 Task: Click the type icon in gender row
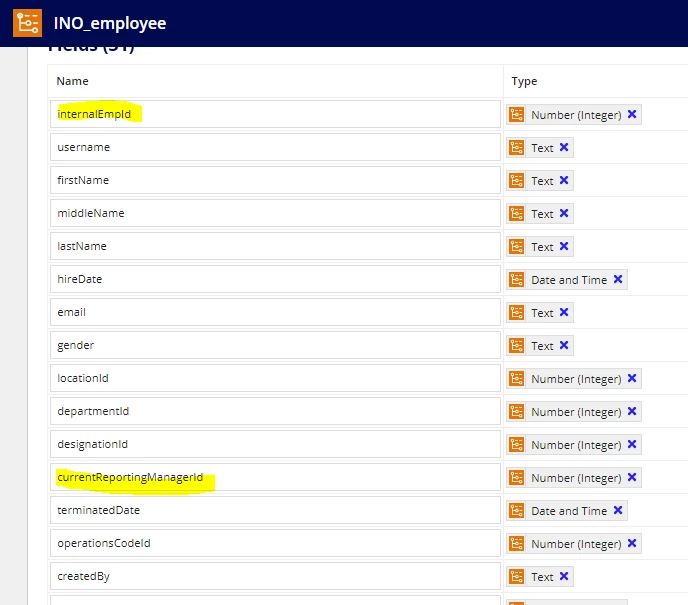pos(516,346)
